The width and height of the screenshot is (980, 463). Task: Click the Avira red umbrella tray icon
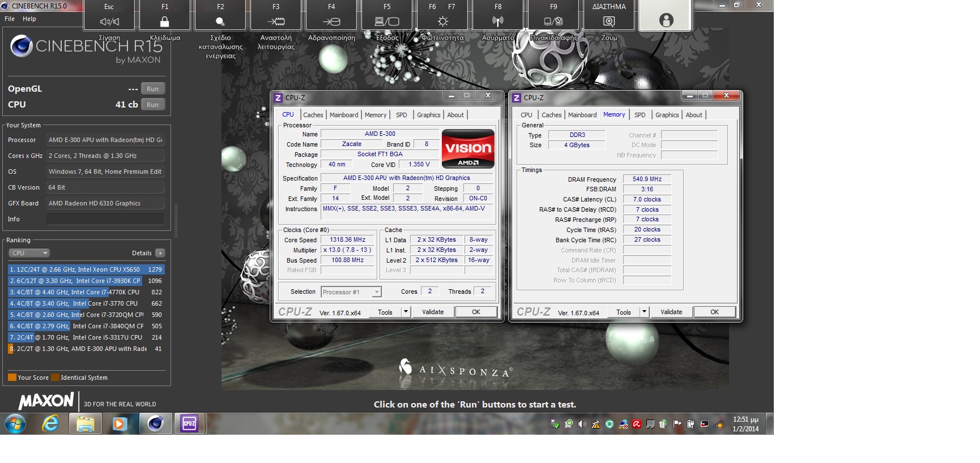637,424
